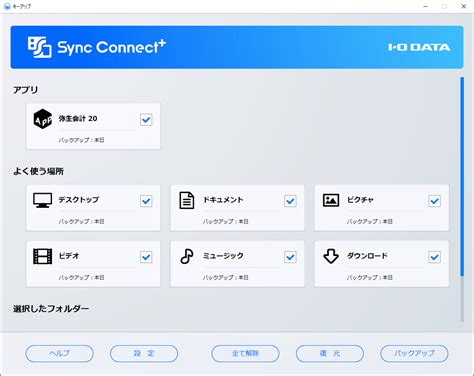474x376 pixels.
Task: Click the ビデオ film strip icon
Action: point(43,256)
